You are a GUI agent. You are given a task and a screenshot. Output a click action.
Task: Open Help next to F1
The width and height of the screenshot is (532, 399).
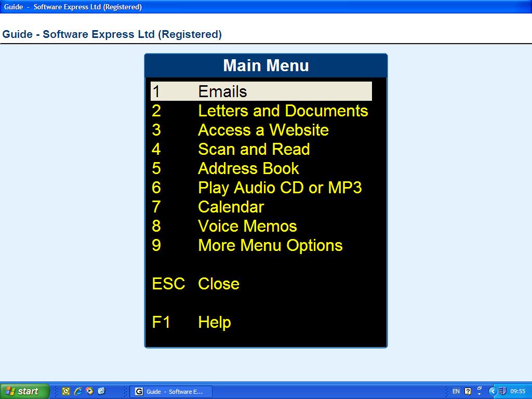coord(215,322)
